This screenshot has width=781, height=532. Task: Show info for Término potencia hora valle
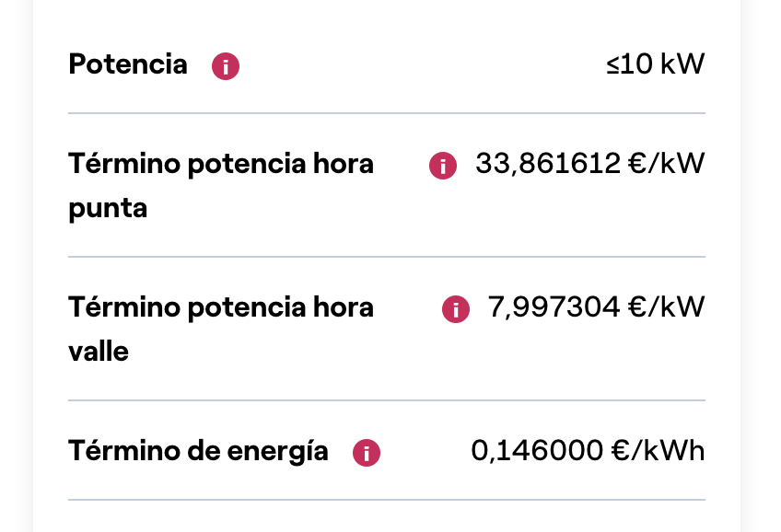[456, 309]
